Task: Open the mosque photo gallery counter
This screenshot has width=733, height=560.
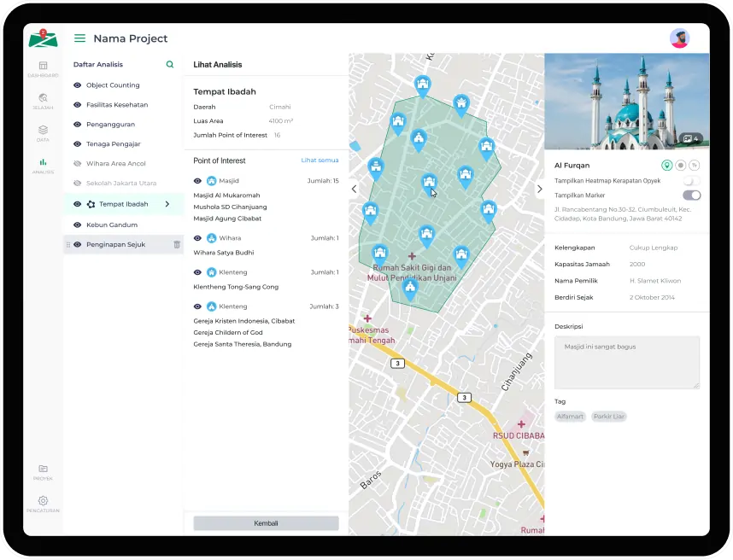Action: [x=690, y=138]
